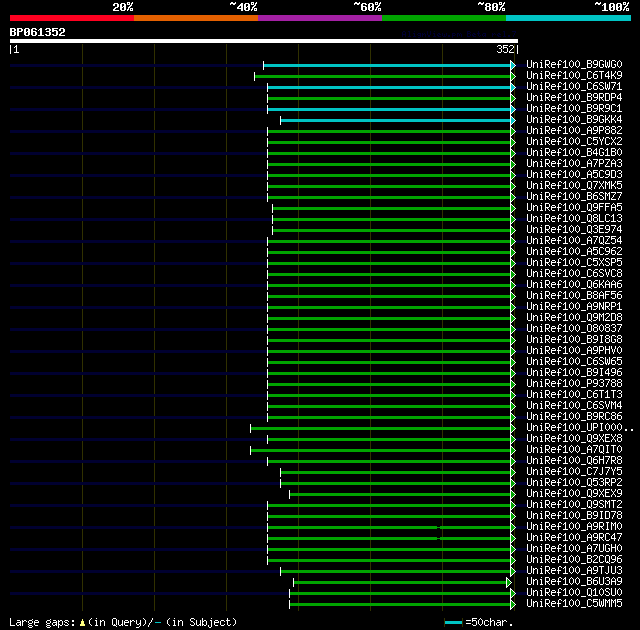Click the arrowhead ending the A7QZ54 alignment
640x630 pixels.
(x=513, y=242)
